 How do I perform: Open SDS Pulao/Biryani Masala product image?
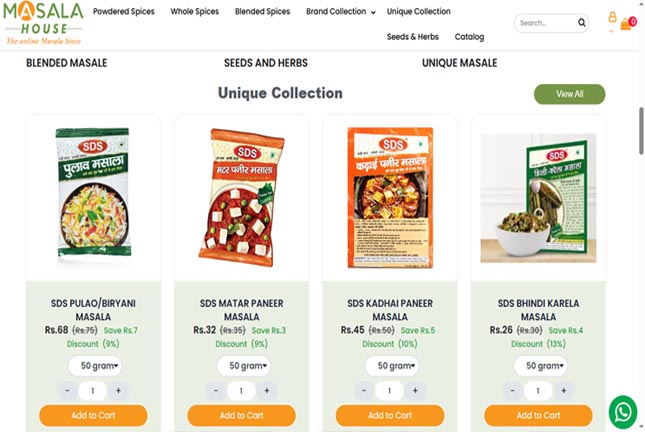click(93, 195)
